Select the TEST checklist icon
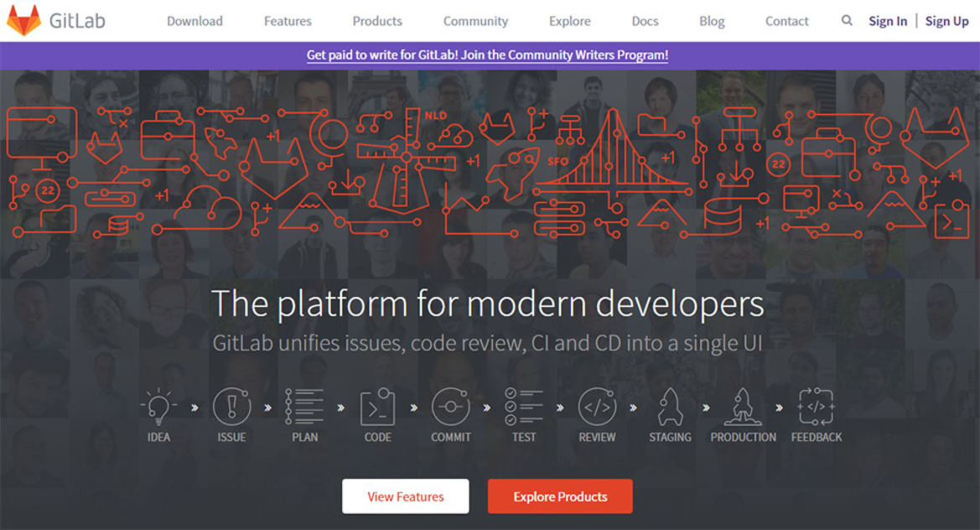 524,407
